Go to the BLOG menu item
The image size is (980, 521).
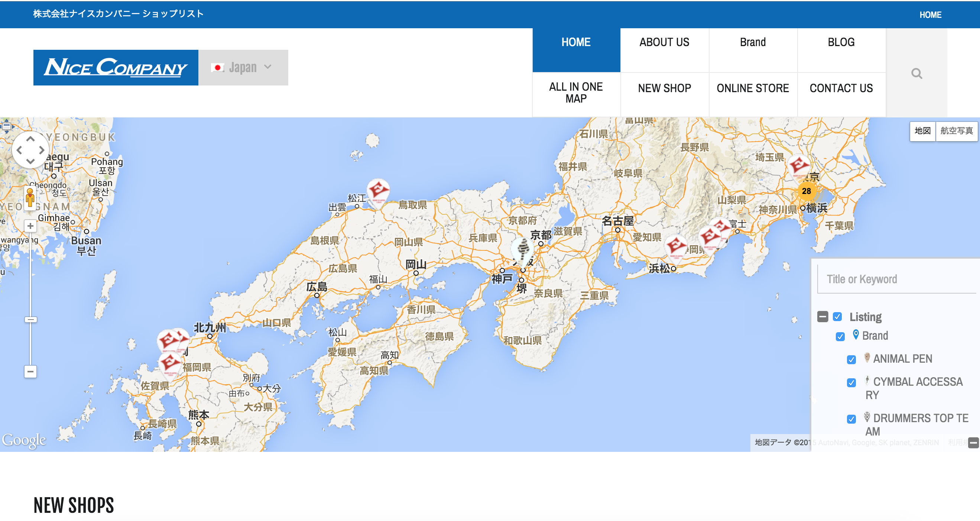tap(841, 50)
